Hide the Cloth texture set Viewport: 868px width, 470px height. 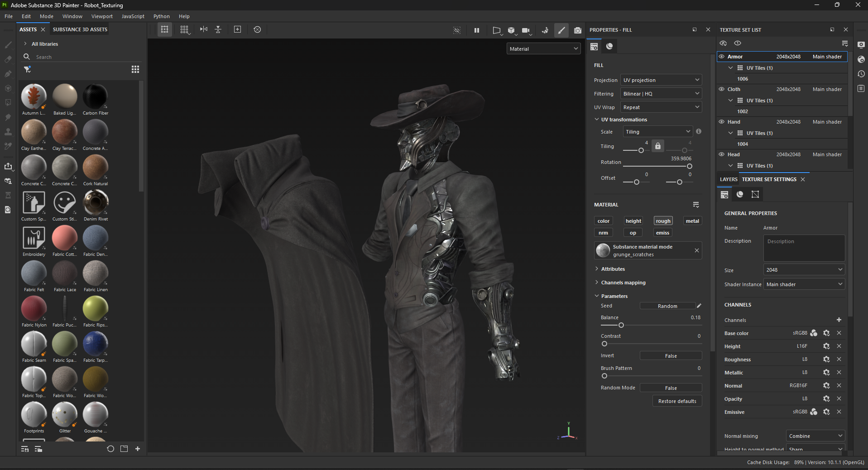(722, 89)
